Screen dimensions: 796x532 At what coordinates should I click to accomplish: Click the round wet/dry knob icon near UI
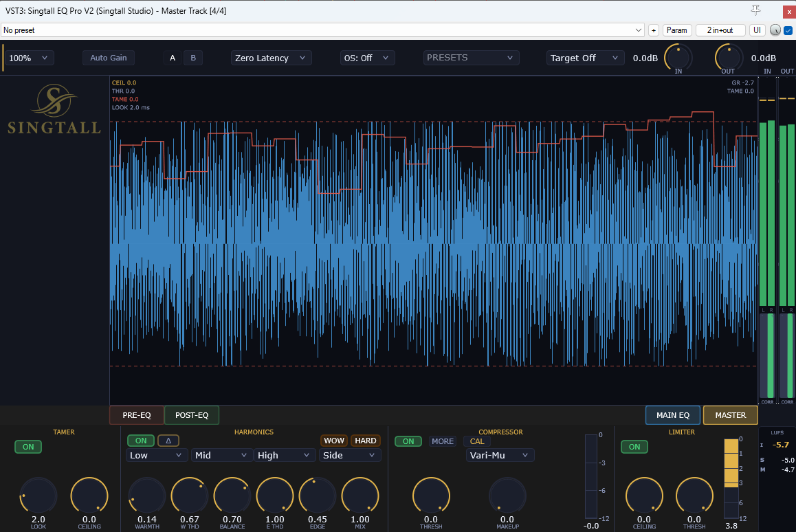click(775, 30)
